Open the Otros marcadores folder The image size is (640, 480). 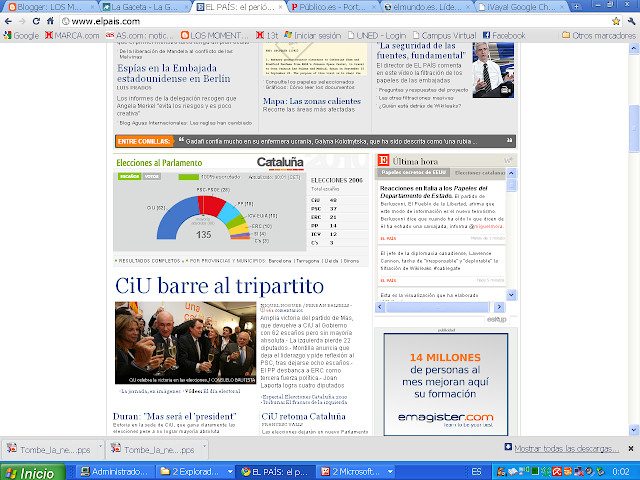pos(599,36)
